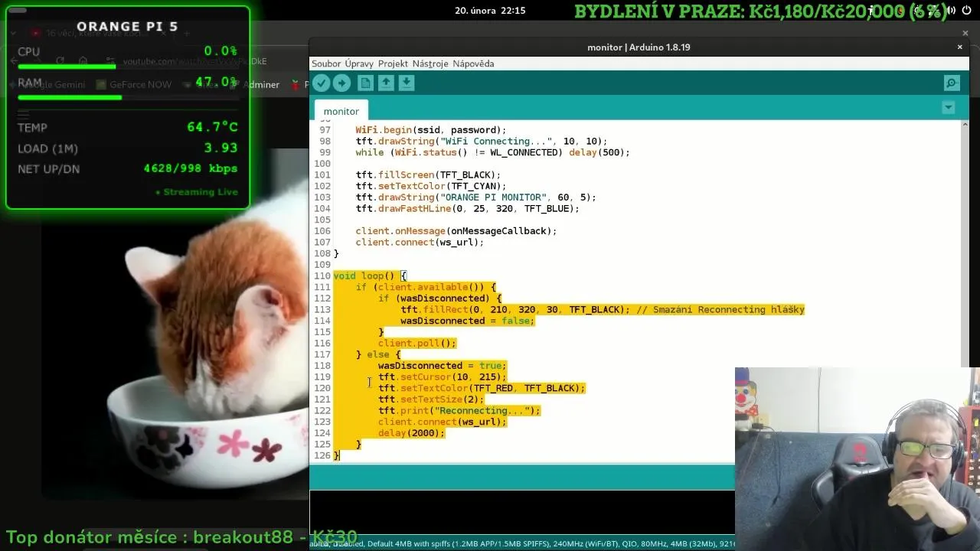Click the board info status bar text
This screenshot has height=551, width=980.
click(522, 544)
